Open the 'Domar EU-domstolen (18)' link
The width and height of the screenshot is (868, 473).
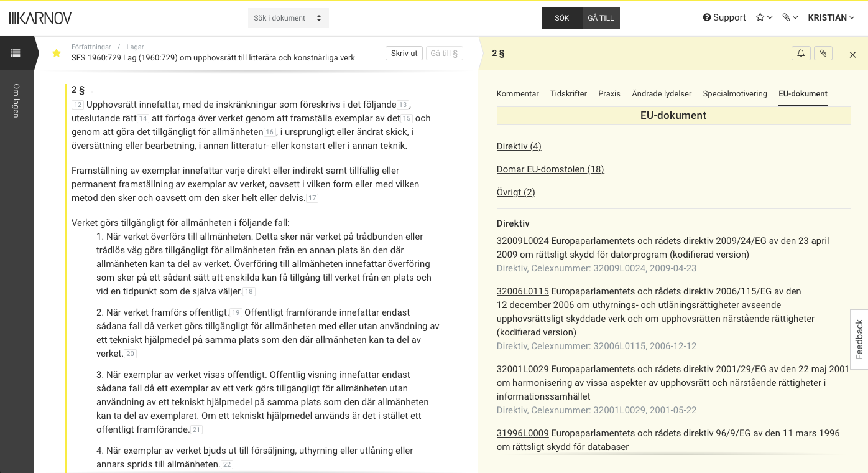(550, 169)
